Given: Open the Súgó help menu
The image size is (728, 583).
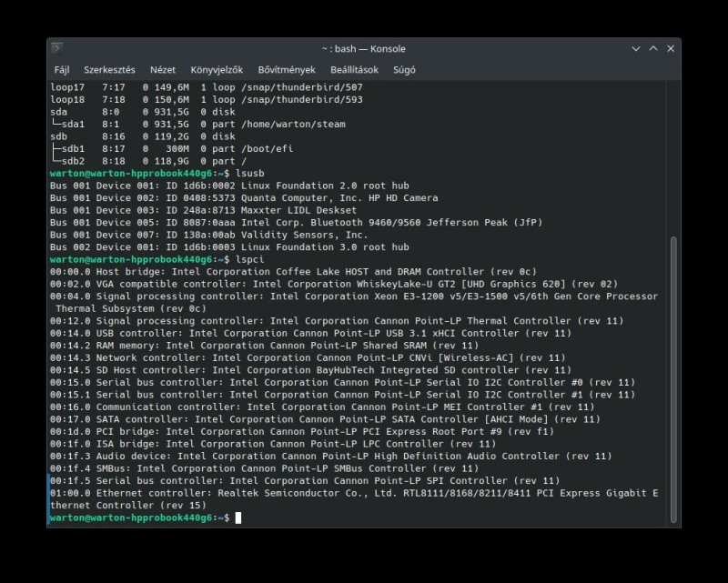Looking at the screenshot, I should 404,70.
